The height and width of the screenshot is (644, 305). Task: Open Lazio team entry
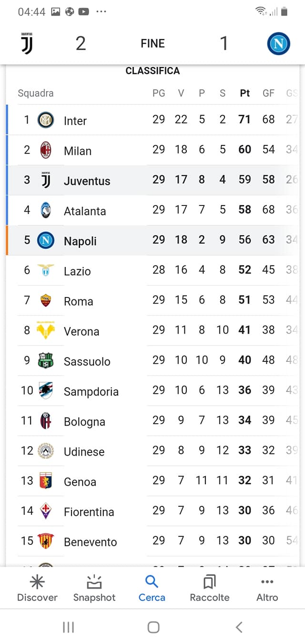point(77,271)
